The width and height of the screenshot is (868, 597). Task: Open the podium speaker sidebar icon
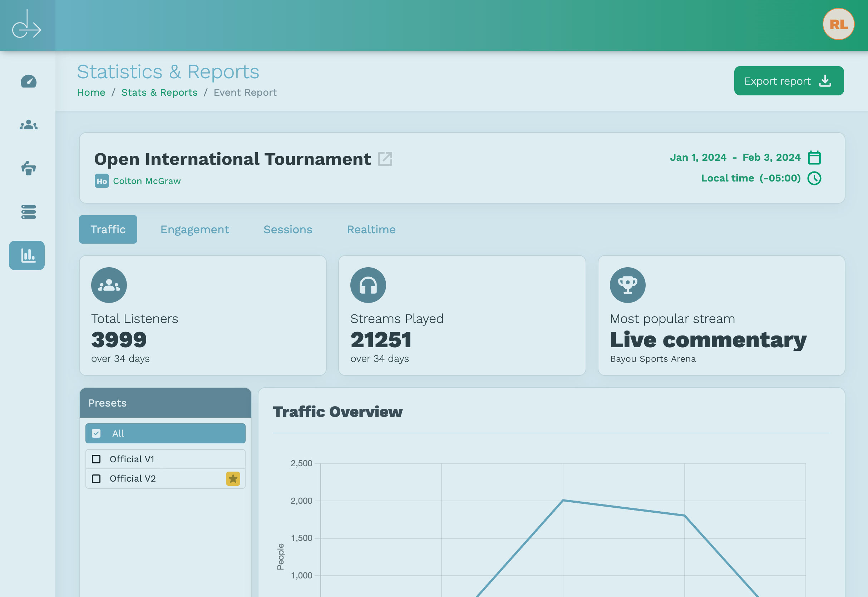click(29, 168)
